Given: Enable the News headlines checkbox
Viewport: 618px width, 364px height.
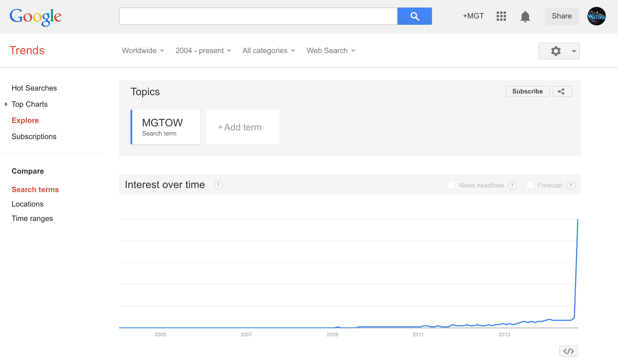Looking at the screenshot, I should (451, 185).
